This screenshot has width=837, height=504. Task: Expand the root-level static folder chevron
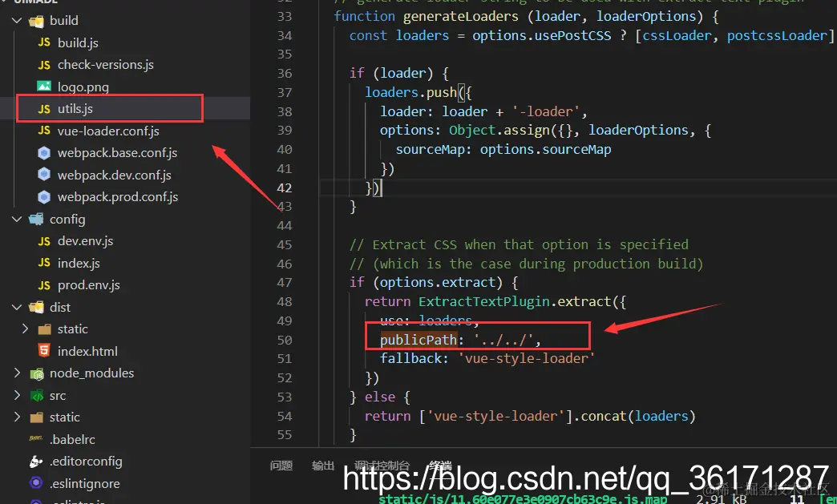tap(17, 417)
